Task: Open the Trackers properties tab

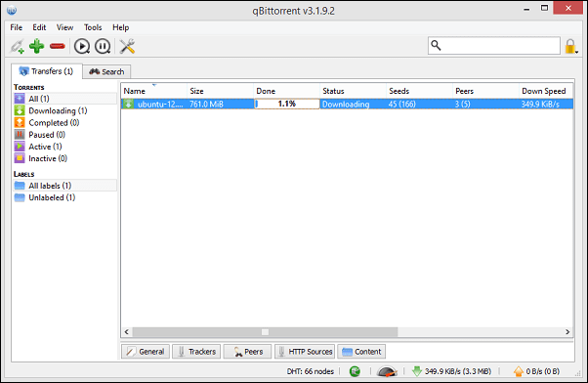Action: pyautogui.click(x=196, y=352)
